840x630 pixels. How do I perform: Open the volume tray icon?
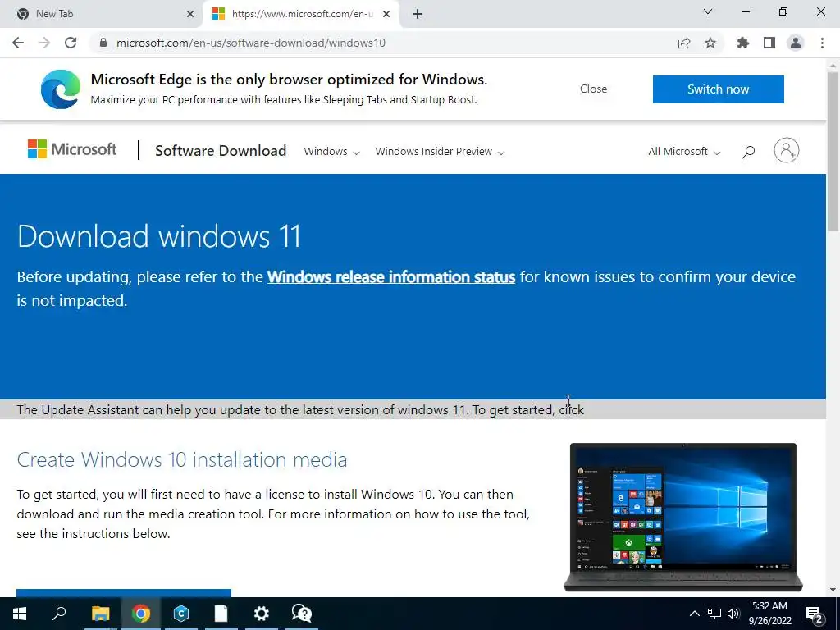click(x=733, y=614)
